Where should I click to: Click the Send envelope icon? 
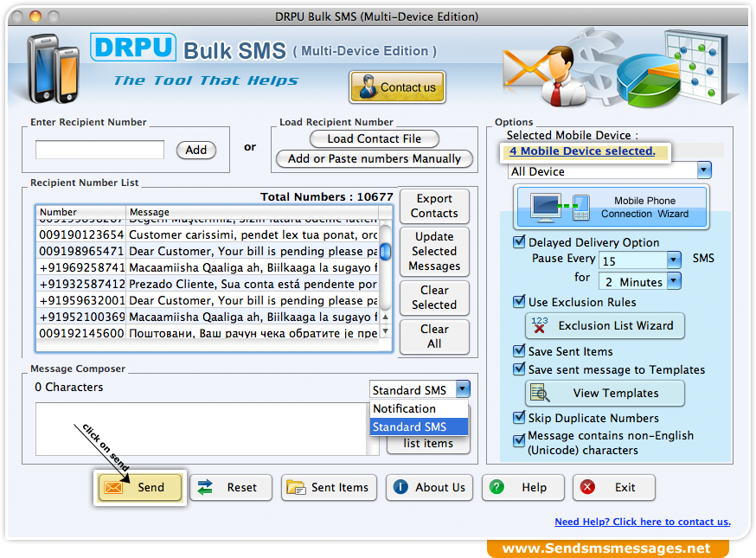click(x=113, y=488)
